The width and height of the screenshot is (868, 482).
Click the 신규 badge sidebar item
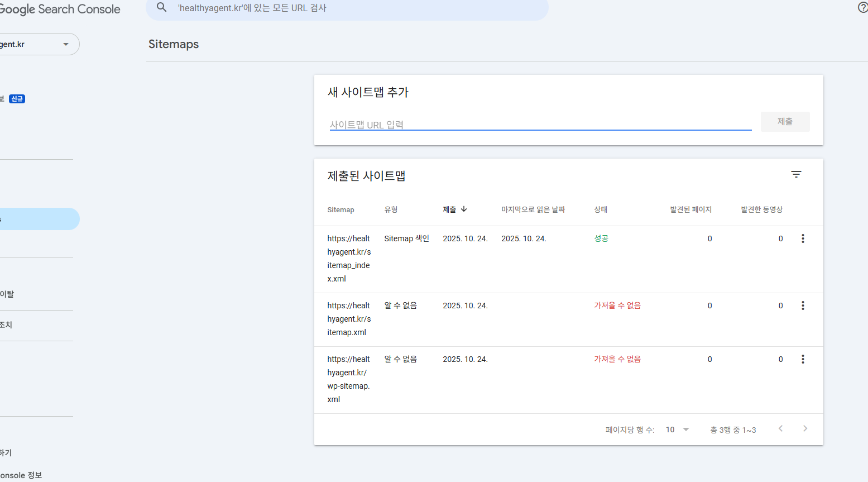(17, 99)
